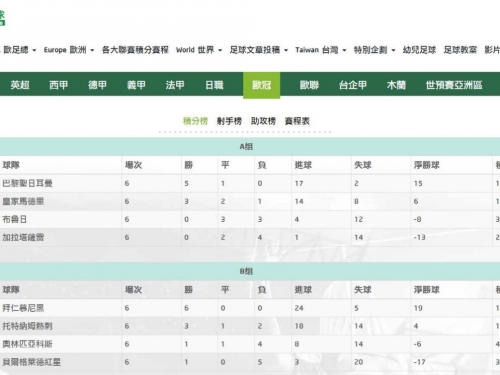The height and width of the screenshot is (375, 500).
Task: Click goal difference -17 for 貝爾格萊德紅星
Action: pos(420,362)
